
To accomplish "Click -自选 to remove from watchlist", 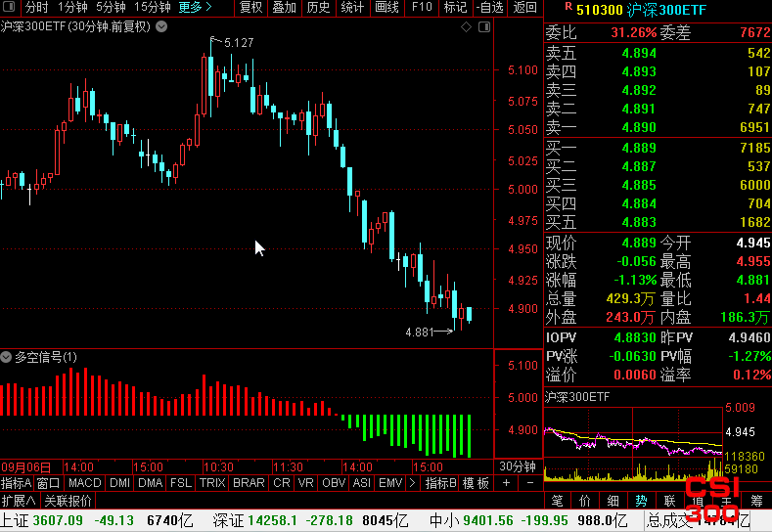I will tap(490, 8).
